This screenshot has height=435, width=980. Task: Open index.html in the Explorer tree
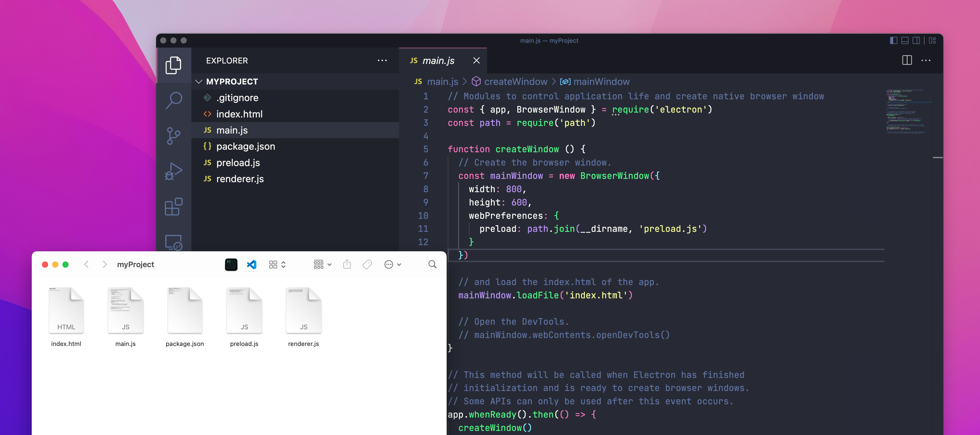(x=295, y=114)
